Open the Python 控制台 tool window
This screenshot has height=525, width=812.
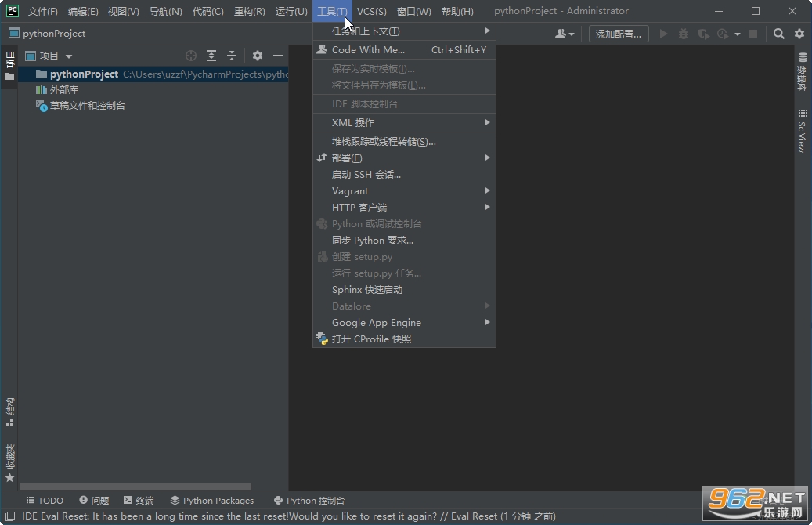pyautogui.click(x=309, y=501)
